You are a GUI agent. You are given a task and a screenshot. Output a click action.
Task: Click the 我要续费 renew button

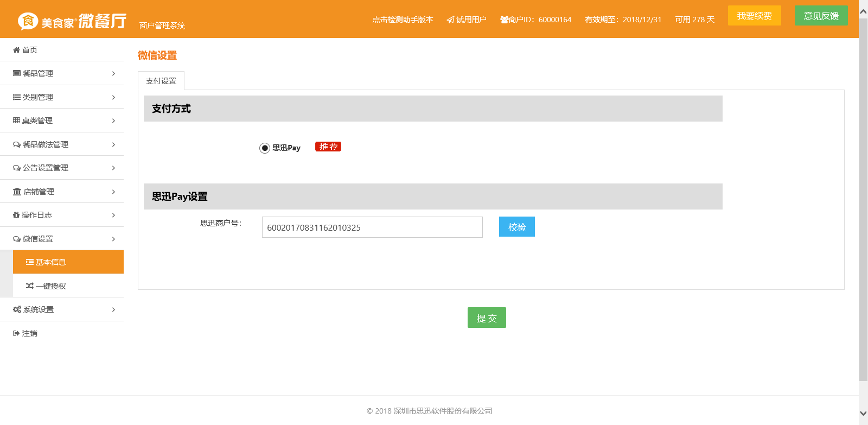point(754,16)
